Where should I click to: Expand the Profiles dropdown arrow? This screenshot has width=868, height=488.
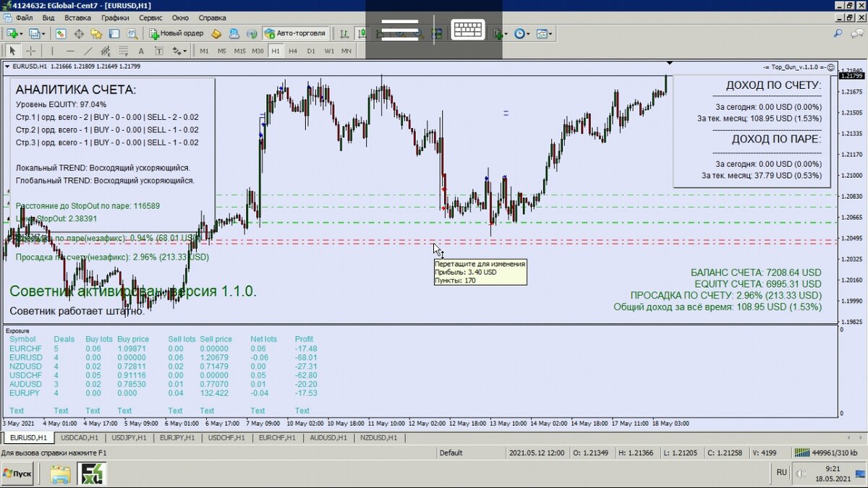(x=44, y=33)
